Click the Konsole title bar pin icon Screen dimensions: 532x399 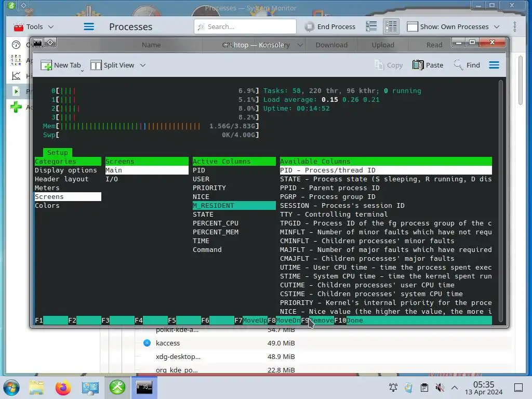[x=50, y=43]
